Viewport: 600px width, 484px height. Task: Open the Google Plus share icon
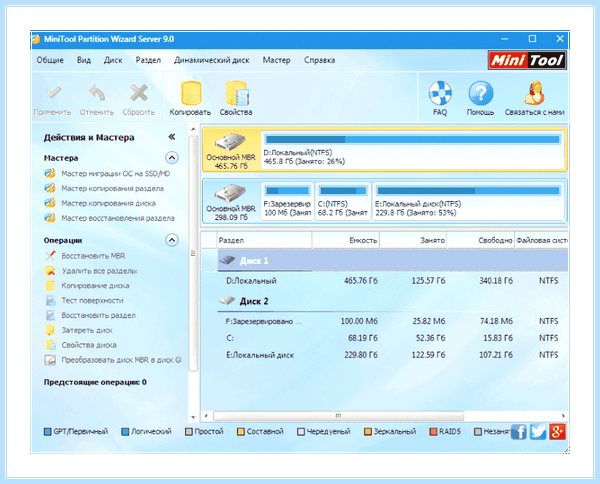pyautogui.click(x=558, y=432)
